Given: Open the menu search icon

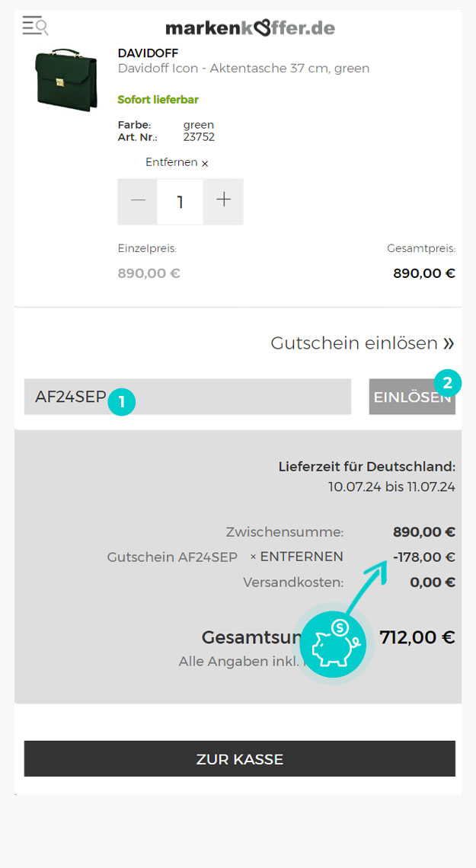Looking at the screenshot, I should pyautogui.click(x=35, y=25).
